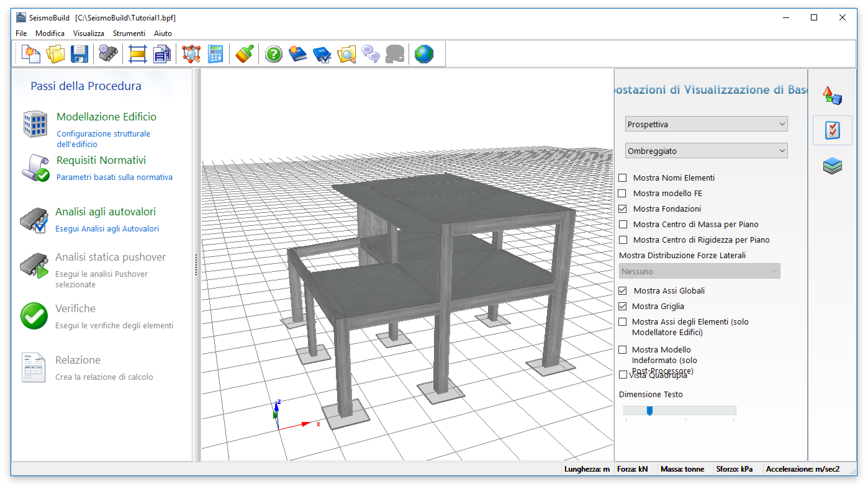The image size is (868, 489).
Task: Click the green question mark help icon
Action: pos(273,54)
